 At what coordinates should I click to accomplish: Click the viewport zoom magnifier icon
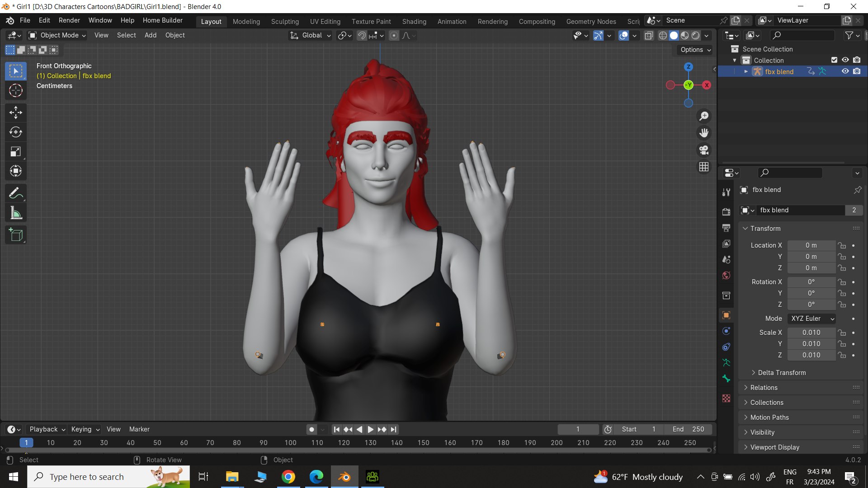pos(704,116)
